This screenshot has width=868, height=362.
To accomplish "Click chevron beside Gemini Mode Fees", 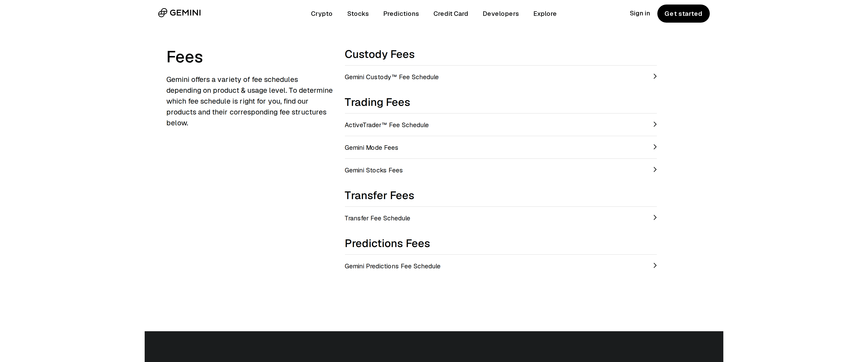I will [x=655, y=147].
